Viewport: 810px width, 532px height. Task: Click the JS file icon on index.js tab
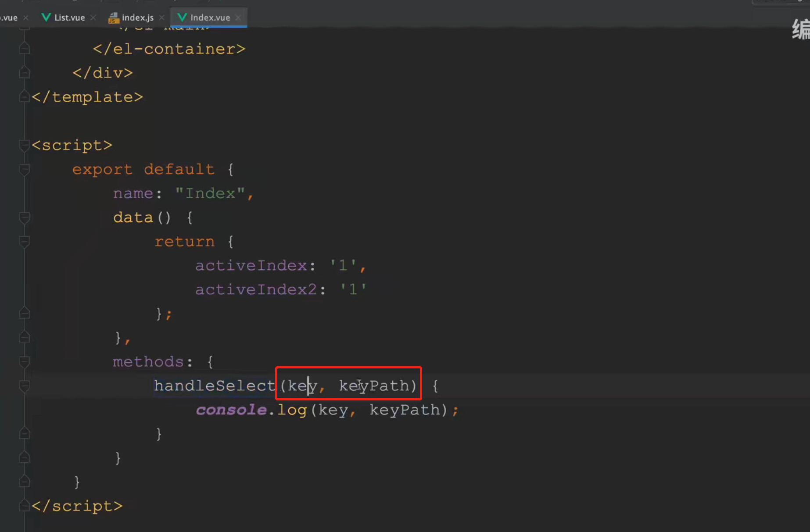tap(114, 18)
